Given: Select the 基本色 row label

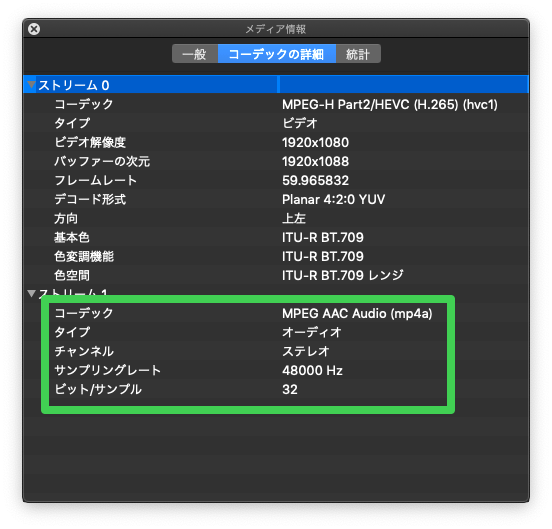Looking at the screenshot, I should pyautogui.click(x=72, y=237).
